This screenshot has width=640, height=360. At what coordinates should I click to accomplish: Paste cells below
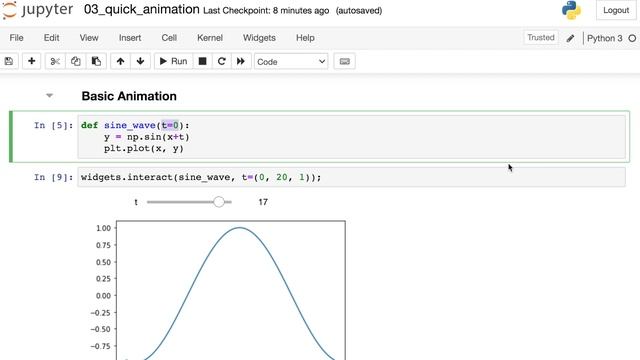point(96,61)
